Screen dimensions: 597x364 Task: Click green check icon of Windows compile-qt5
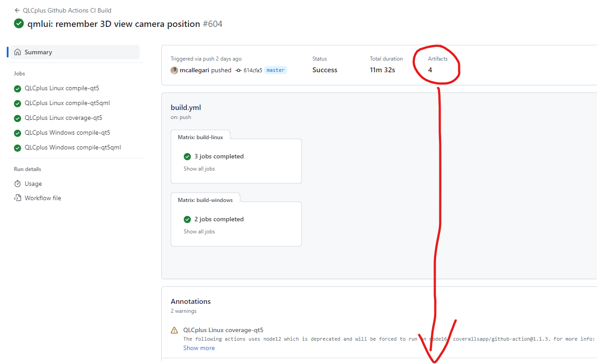click(x=18, y=133)
